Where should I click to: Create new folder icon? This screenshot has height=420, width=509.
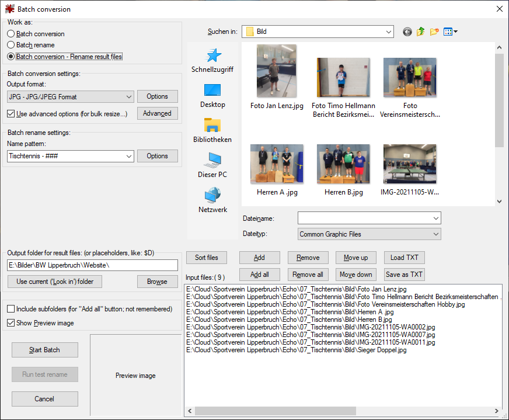434,32
